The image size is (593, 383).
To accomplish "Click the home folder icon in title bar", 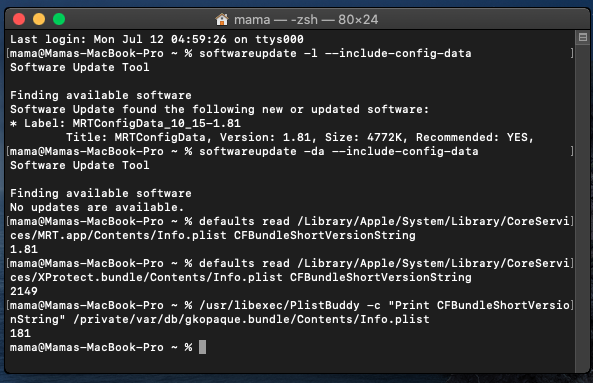I will (x=222, y=19).
